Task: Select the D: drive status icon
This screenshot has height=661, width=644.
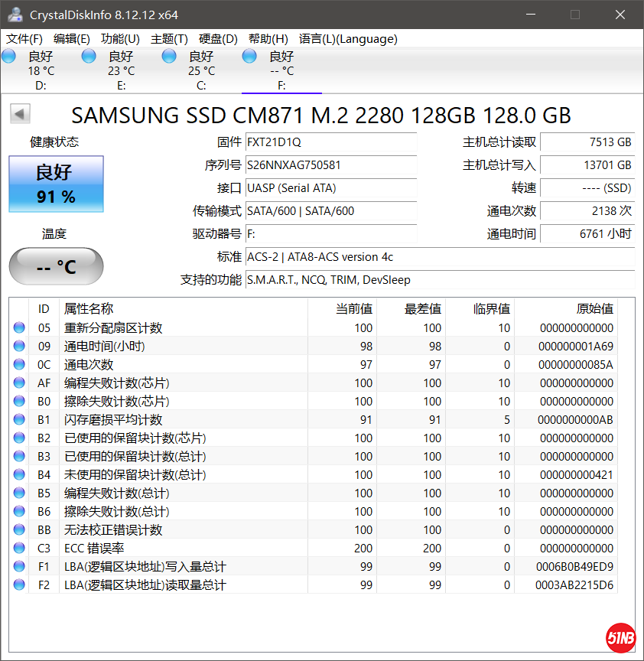Action: 9,56
